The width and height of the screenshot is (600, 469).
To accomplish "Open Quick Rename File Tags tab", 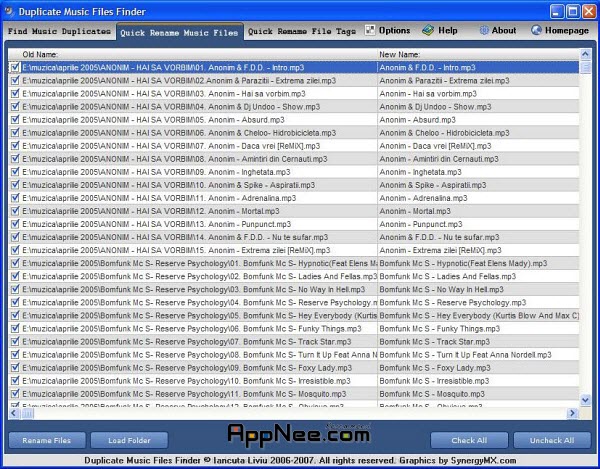I will (x=302, y=31).
